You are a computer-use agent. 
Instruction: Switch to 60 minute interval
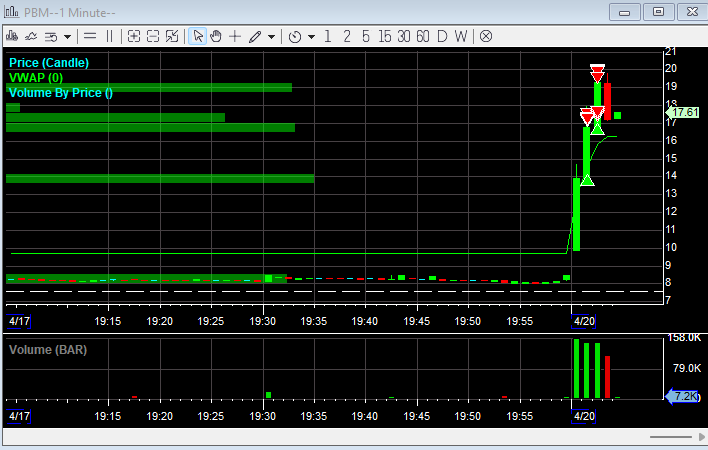(x=423, y=36)
